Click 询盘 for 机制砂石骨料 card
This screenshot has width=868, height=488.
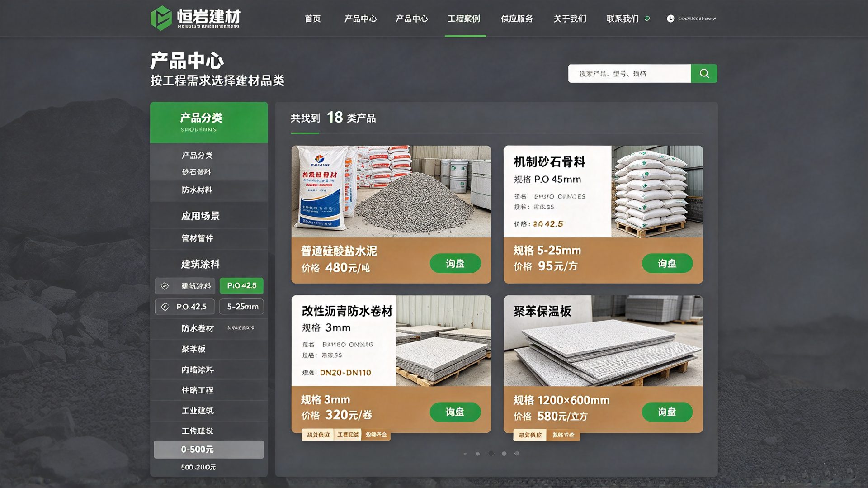667,263
